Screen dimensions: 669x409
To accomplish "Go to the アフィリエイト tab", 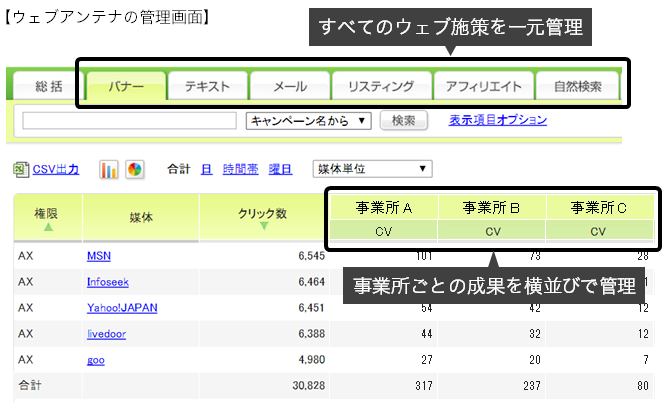I will pyautogui.click(x=482, y=86).
